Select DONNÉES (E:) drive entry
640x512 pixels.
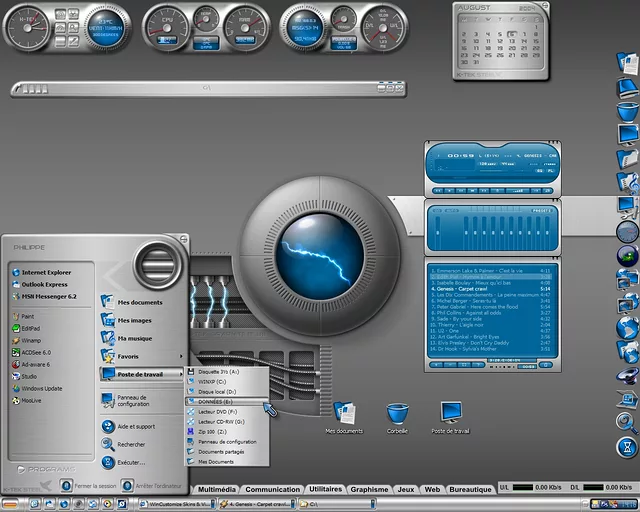pyautogui.click(x=217, y=401)
